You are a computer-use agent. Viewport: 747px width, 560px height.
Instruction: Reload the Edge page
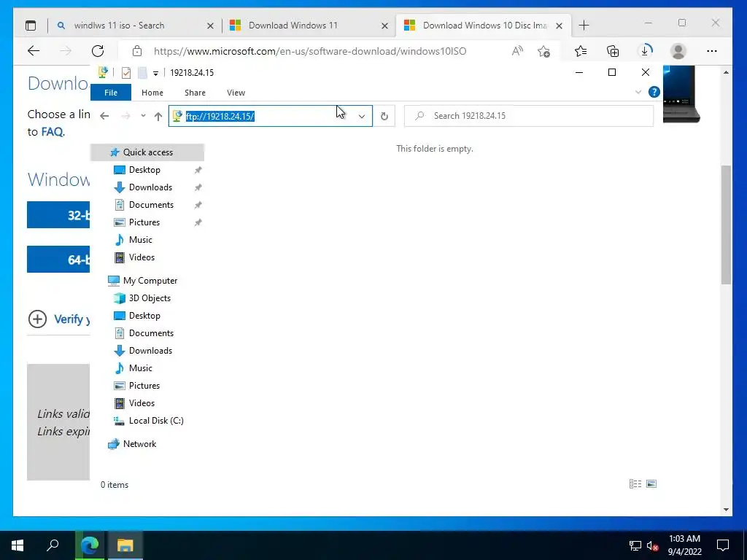click(x=98, y=51)
